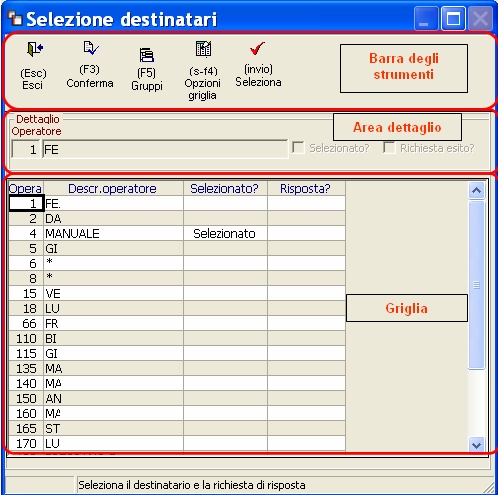This screenshot has width=498, height=495.
Task: Toggle the Selezionato? checkbox
Action: coord(298,147)
